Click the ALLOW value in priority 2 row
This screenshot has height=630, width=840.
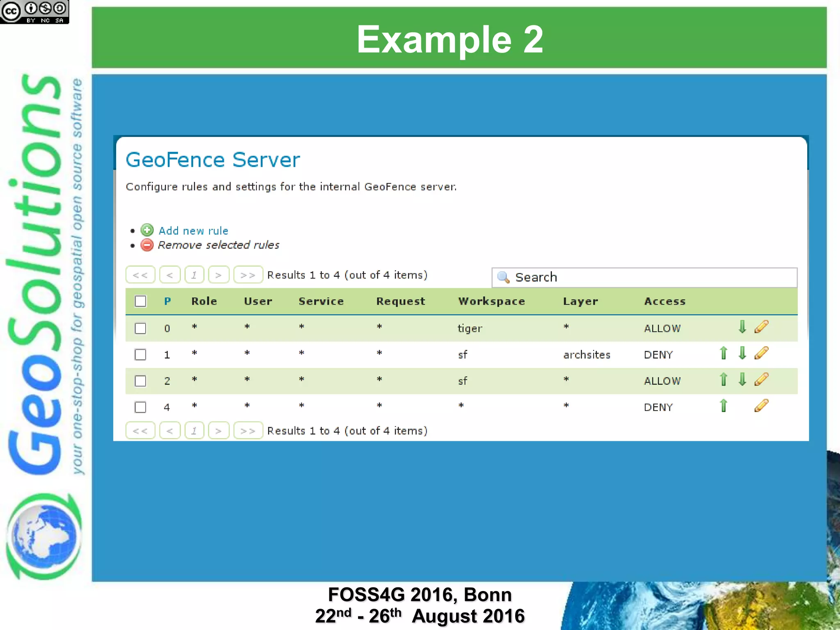pos(662,381)
